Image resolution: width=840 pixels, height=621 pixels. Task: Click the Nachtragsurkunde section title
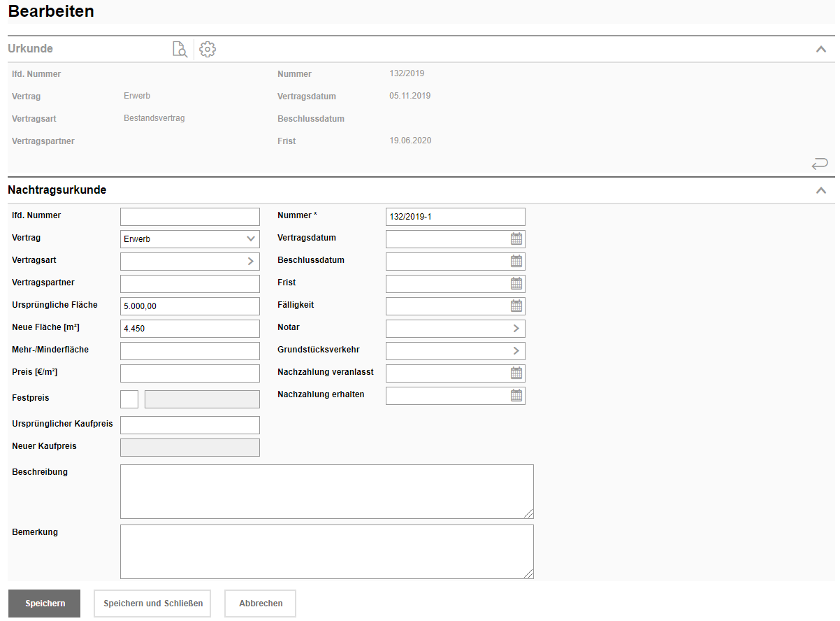click(57, 190)
